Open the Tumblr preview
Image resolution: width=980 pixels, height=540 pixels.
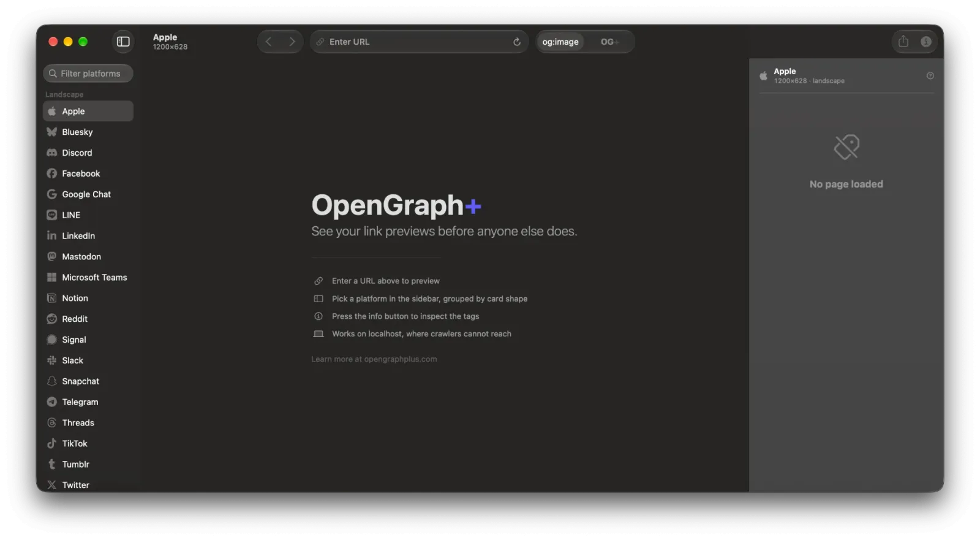coord(88,465)
